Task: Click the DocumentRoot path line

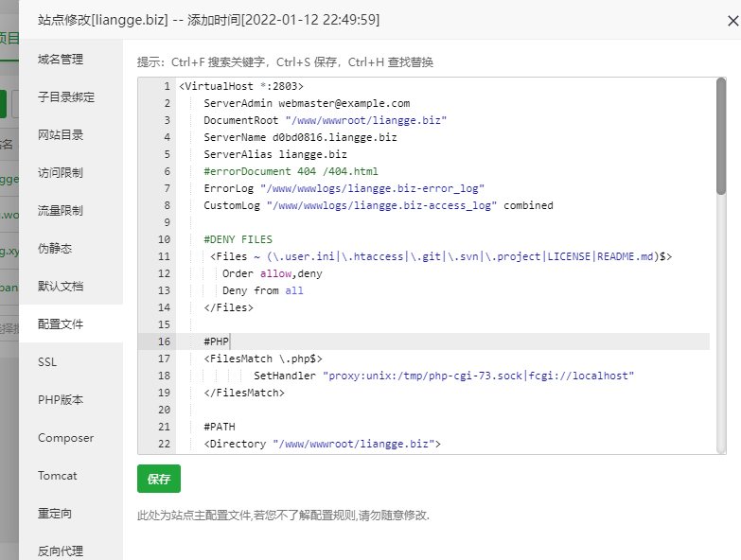Action: (x=325, y=120)
